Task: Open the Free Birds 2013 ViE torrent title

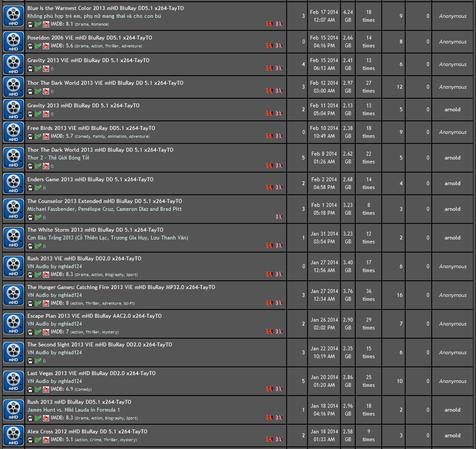Action: 91,128
